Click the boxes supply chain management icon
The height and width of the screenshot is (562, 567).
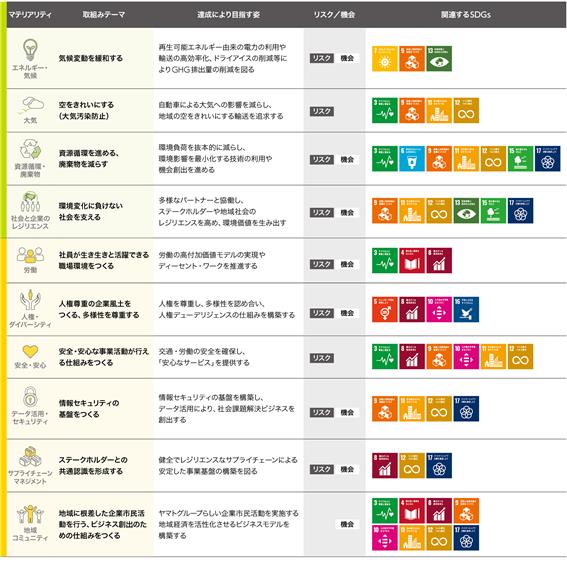click(x=30, y=457)
